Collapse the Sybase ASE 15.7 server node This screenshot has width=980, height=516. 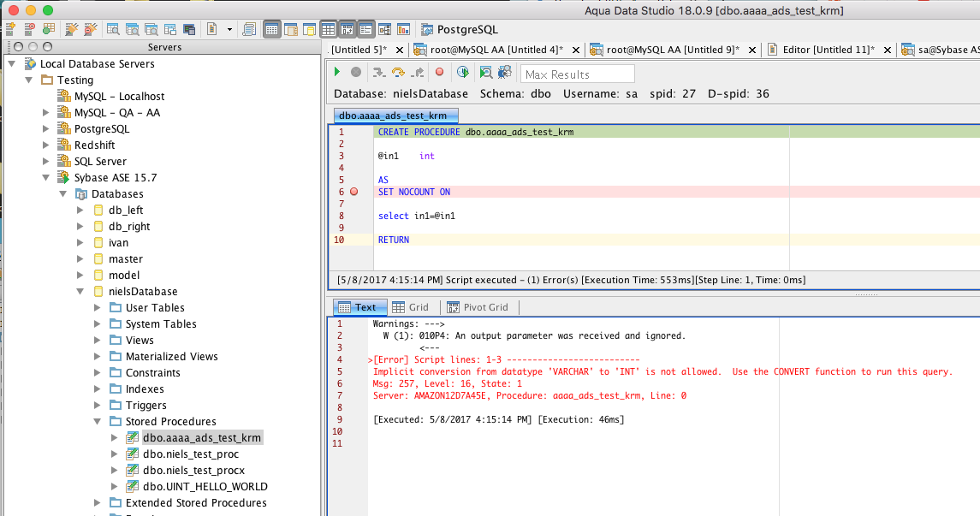pos(47,178)
